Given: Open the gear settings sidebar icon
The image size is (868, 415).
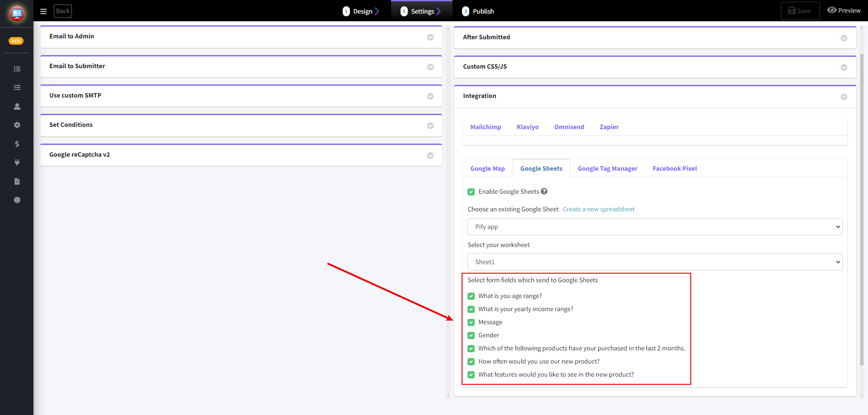Looking at the screenshot, I should (17, 125).
